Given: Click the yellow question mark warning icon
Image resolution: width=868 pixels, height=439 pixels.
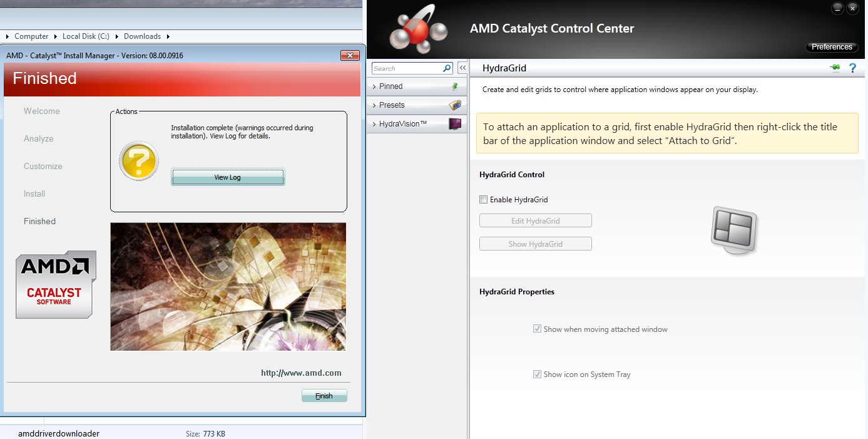Looking at the screenshot, I should point(139,161).
